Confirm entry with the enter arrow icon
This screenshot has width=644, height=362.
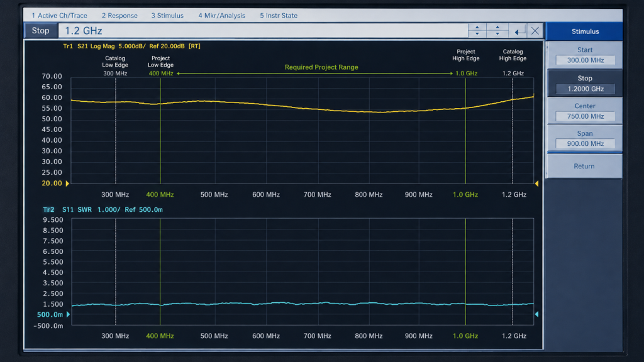519,31
